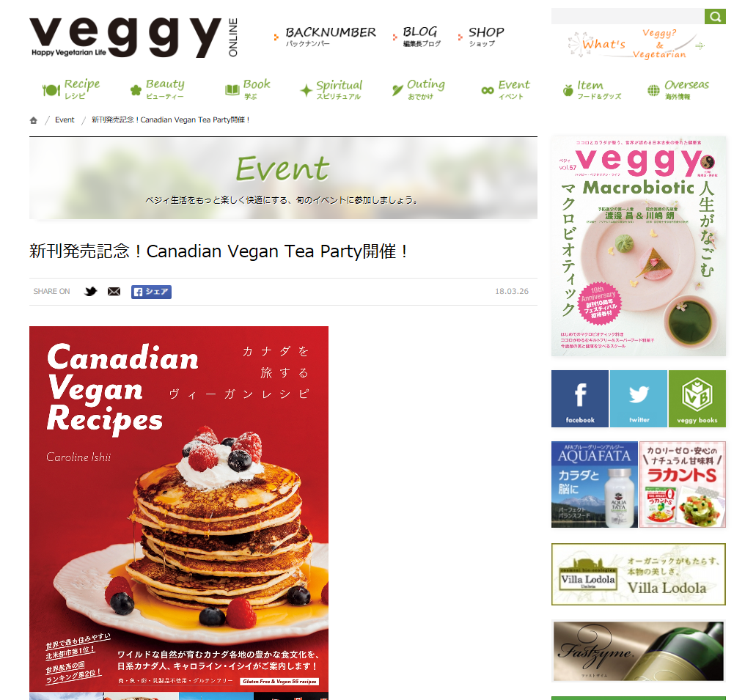Open the What's Veggy & Vegetarian banner

click(636, 45)
